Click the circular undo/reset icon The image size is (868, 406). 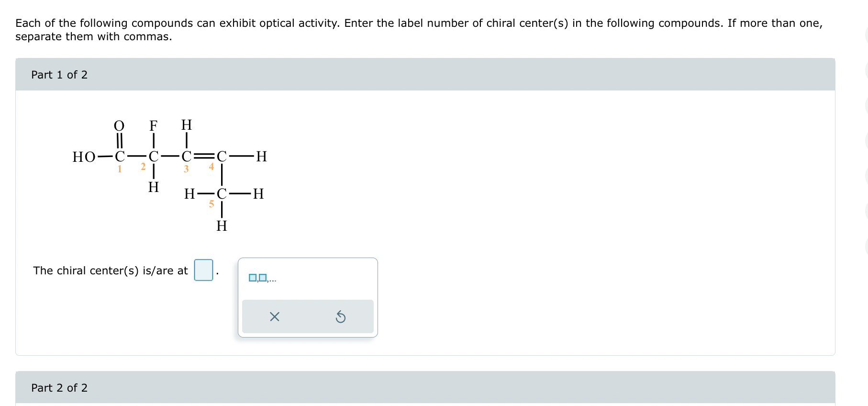[341, 316]
